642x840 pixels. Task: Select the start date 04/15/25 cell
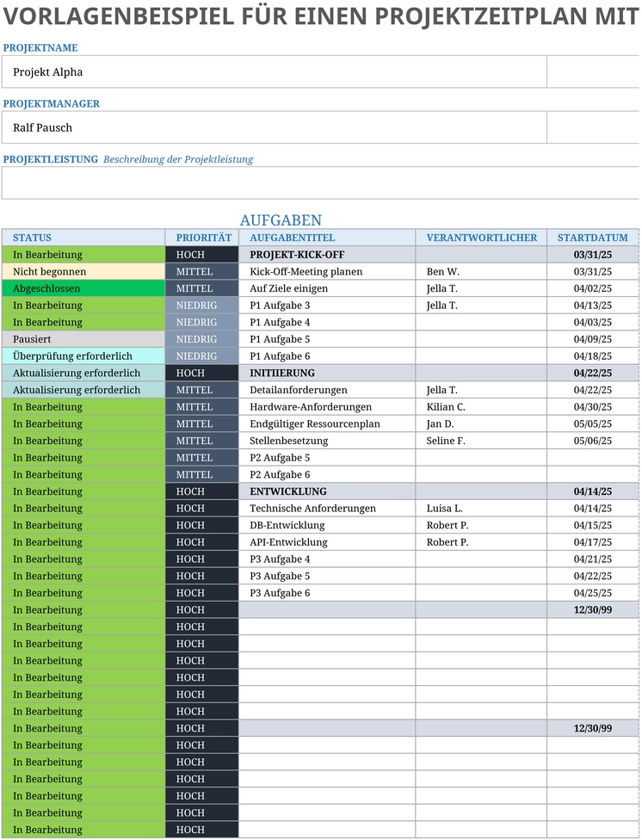coord(593,526)
